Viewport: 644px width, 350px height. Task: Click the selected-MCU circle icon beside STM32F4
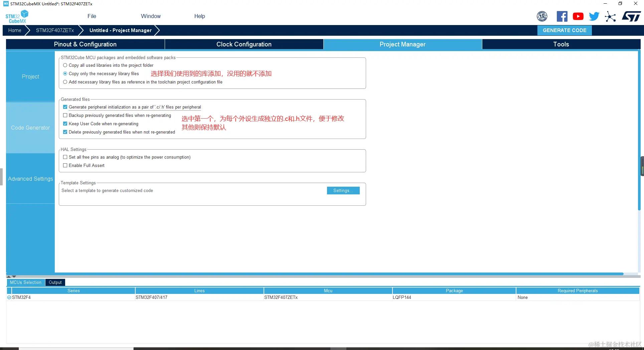[9, 297]
